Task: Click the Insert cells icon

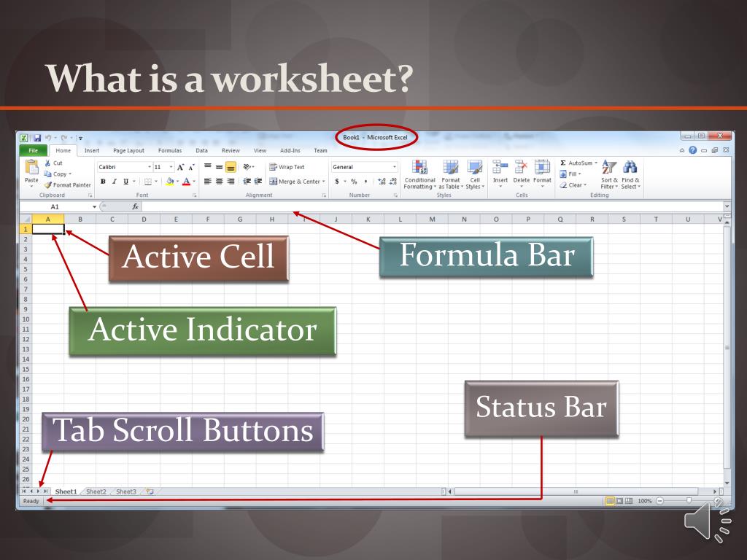Action: (x=500, y=167)
